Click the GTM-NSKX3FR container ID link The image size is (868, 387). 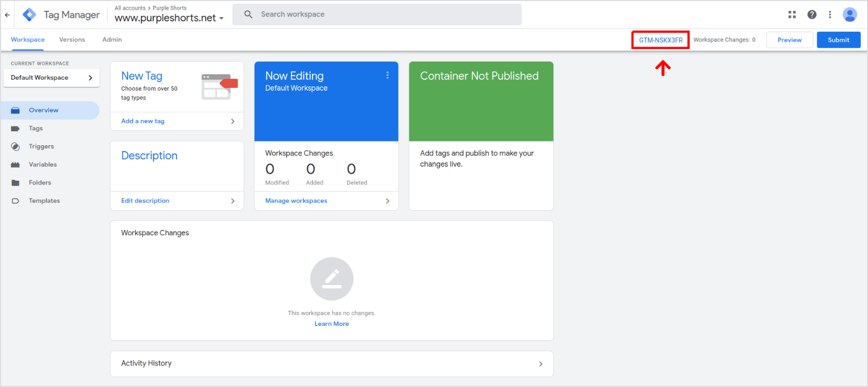point(661,40)
